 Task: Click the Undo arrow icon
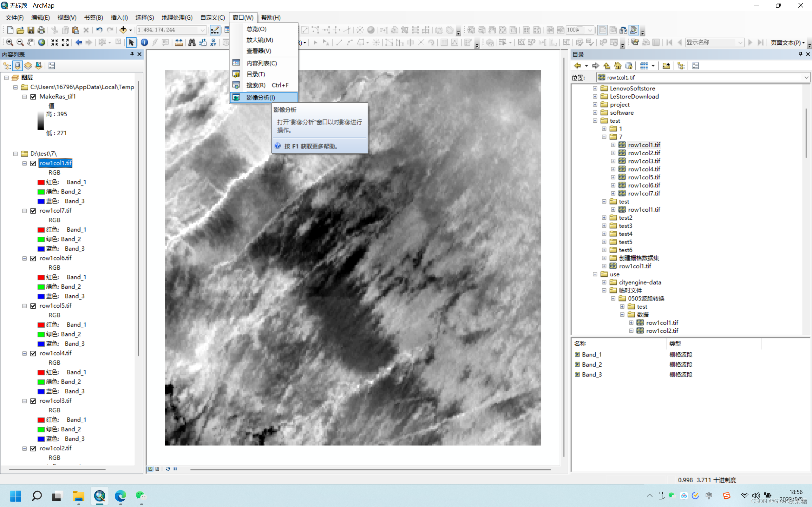click(99, 30)
